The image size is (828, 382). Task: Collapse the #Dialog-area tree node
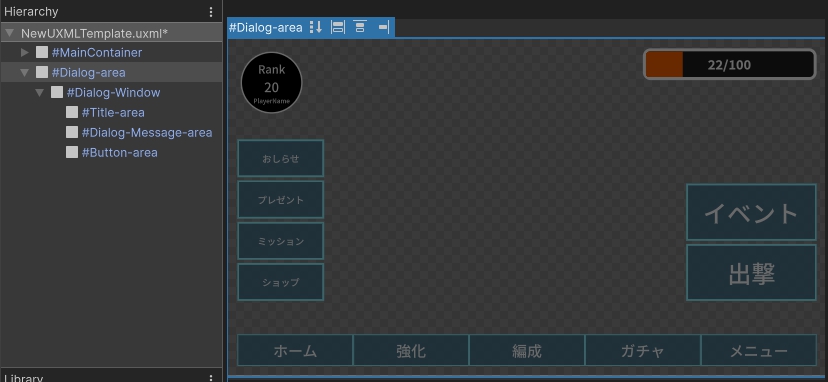tap(25, 72)
